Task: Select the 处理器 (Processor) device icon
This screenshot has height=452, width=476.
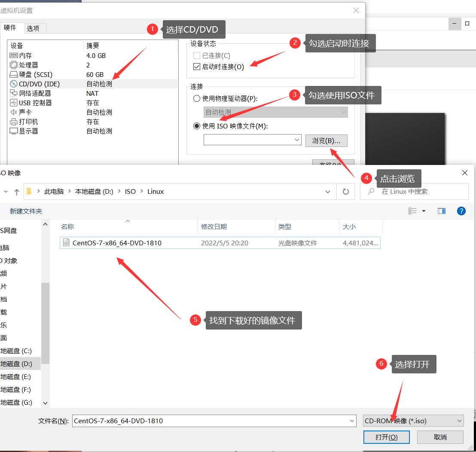Action: [13, 64]
